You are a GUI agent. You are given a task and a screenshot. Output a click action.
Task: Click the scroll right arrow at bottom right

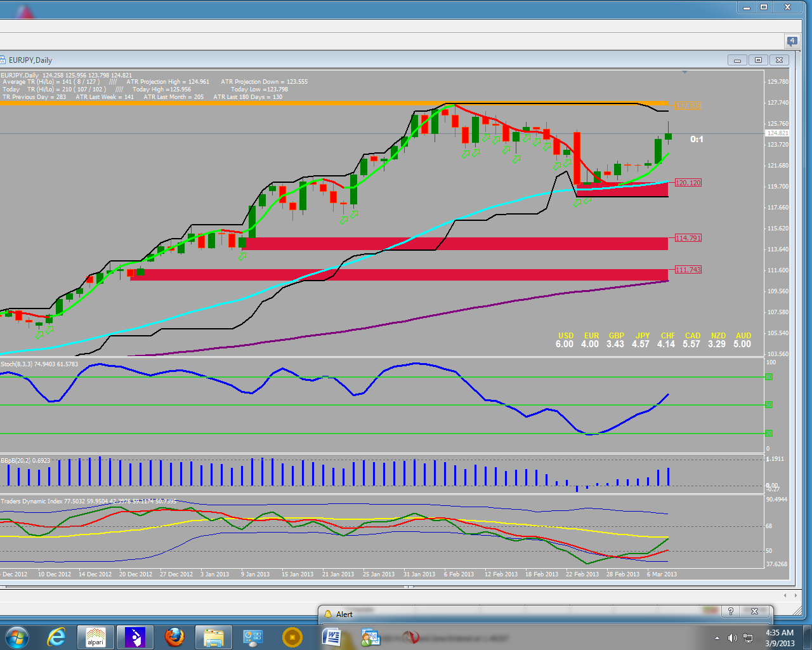[x=796, y=595]
